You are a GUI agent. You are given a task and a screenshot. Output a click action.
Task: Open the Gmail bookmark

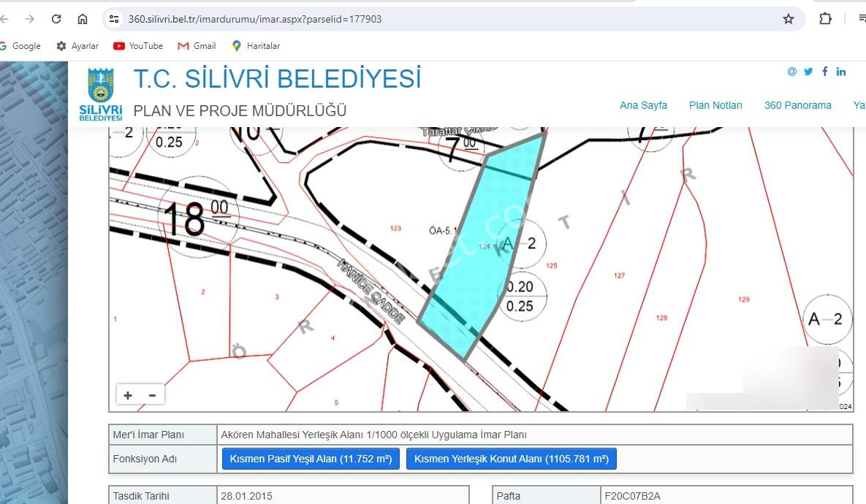197,46
